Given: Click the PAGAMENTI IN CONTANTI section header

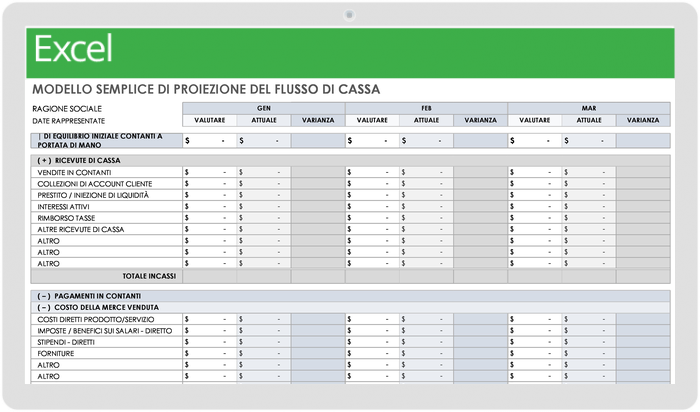Looking at the screenshot, I should (89, 296).
